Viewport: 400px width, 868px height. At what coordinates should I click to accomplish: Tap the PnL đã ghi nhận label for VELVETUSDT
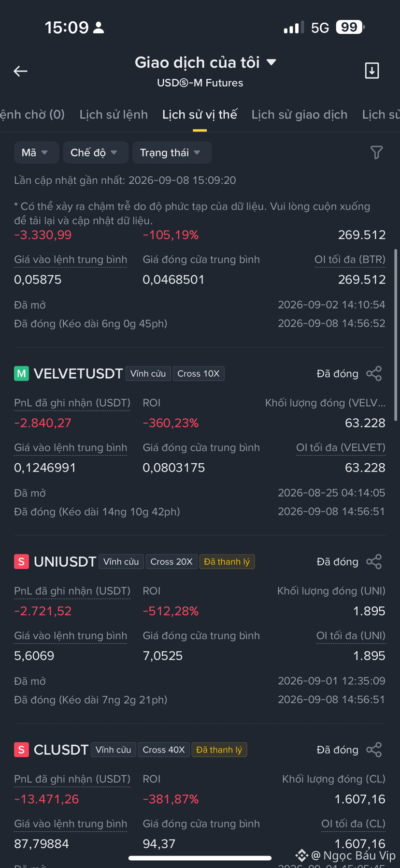72,403
